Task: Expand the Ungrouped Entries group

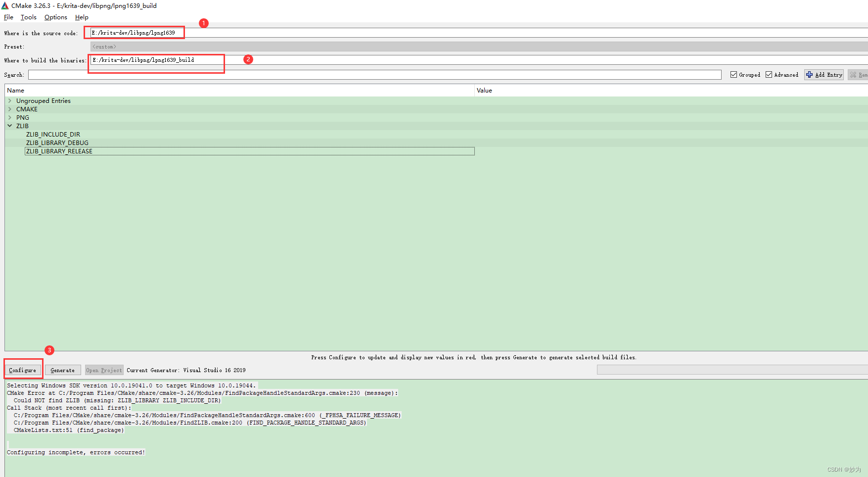Action: coord(9,100)
